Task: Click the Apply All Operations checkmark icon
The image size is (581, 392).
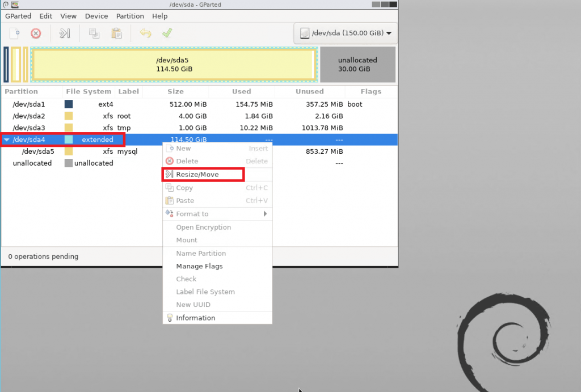Action: pyautogui.click(x=167, y=33)
